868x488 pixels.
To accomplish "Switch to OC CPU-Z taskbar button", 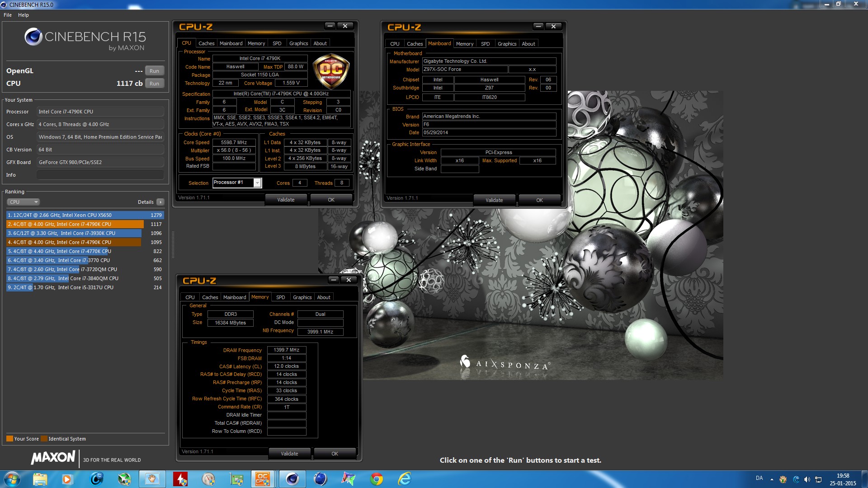I will [x=263, y=479].
